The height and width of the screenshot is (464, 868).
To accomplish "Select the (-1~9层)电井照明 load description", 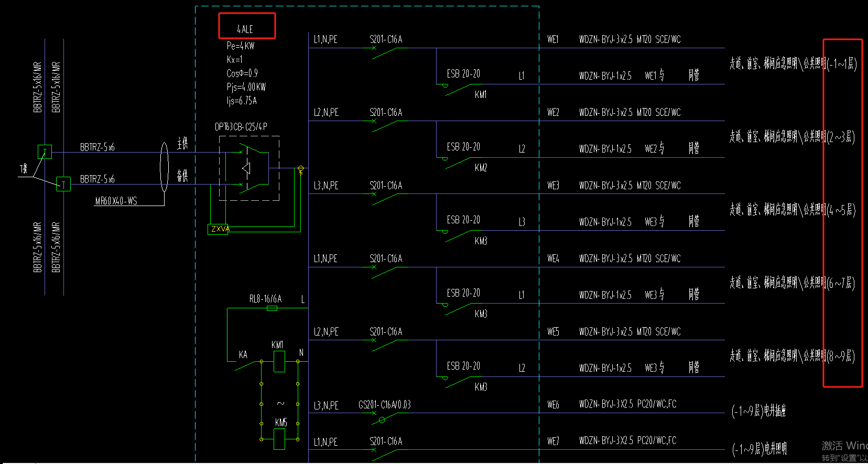I will tap(759, 449).
